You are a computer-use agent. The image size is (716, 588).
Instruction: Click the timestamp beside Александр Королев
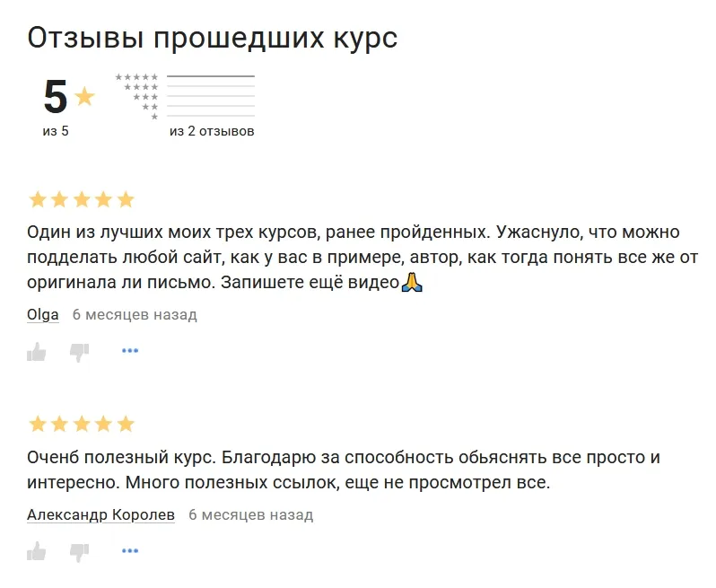250,515
